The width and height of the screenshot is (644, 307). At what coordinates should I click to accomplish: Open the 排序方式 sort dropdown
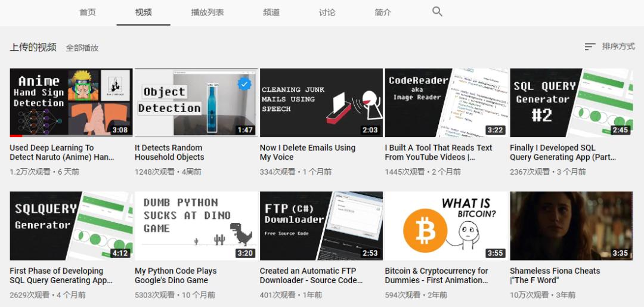(x=610, y=46)
